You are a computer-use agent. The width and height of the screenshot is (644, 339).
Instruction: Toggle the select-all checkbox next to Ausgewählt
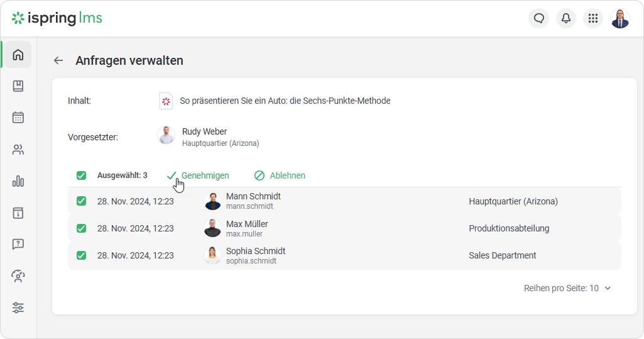point(81,175)
